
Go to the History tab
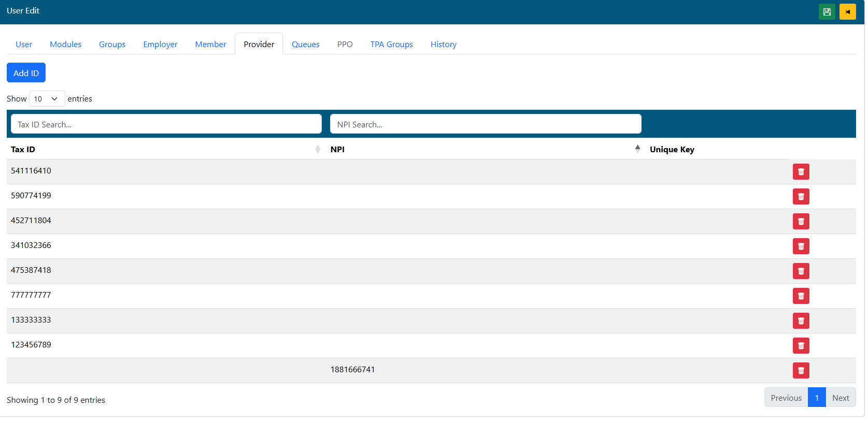443,45
